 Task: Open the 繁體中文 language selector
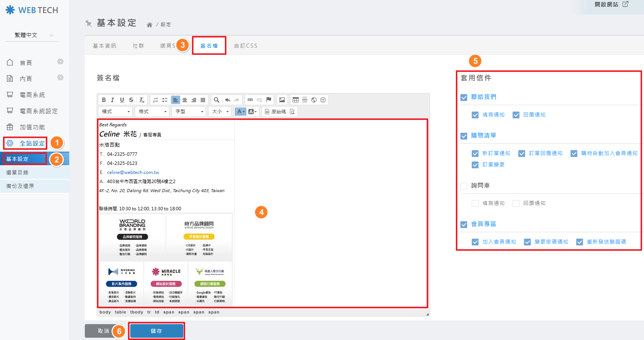click(x=32, y=35)
